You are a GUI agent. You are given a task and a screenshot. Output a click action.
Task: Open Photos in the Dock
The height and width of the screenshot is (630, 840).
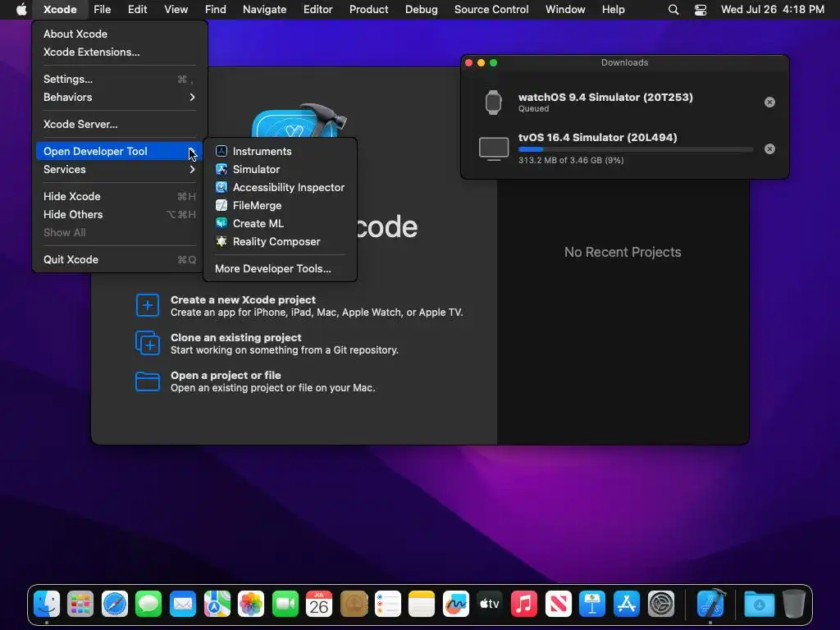tap(251, 605)
